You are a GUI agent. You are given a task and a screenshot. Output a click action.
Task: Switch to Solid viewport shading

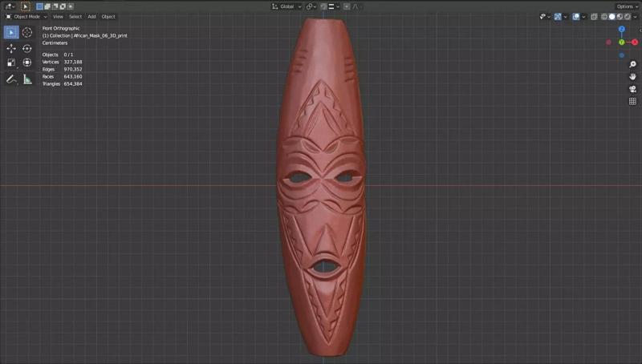pyautogui.click(x=612, y=17)
